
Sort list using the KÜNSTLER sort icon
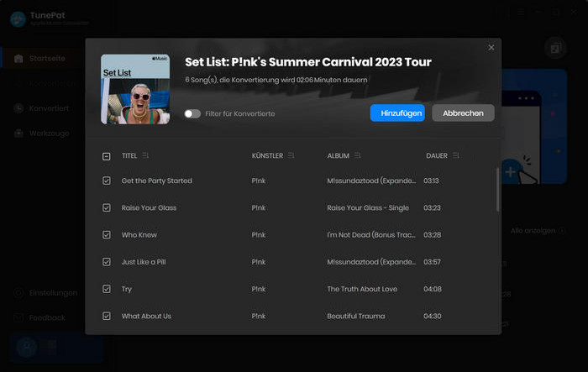coord(291,155)
